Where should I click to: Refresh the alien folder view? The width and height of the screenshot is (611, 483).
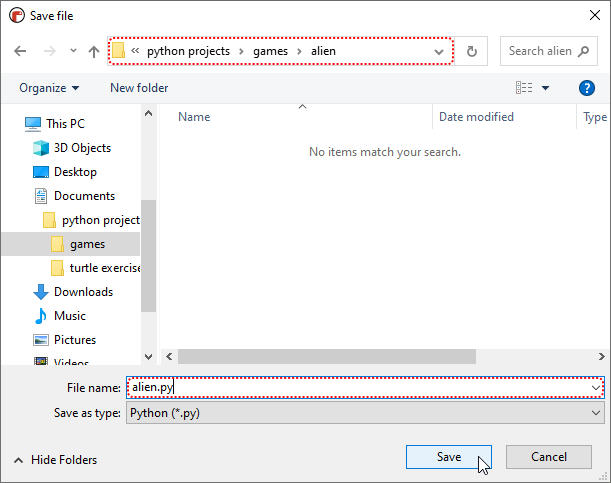[471, 51]
